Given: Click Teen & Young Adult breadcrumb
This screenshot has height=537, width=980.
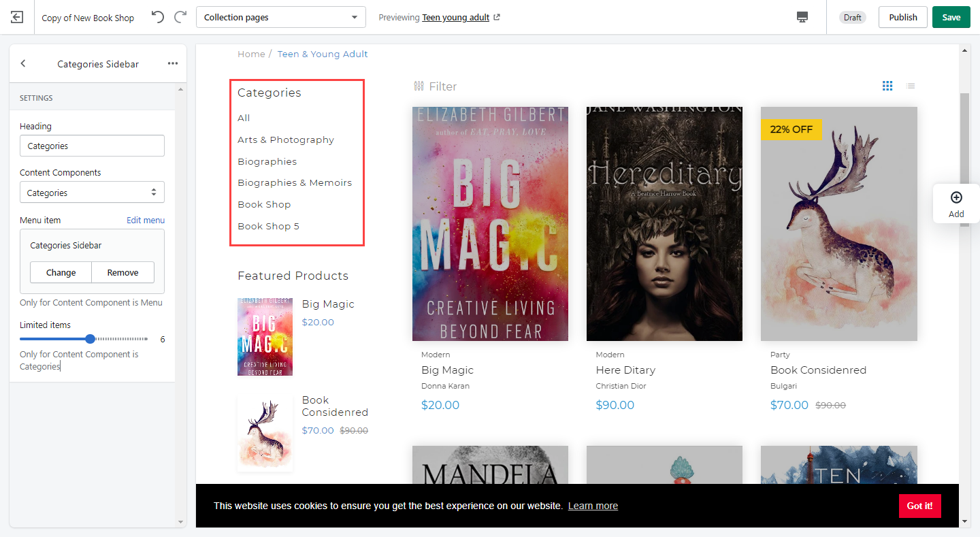Looking at the screenshot, I should (323, 54).
